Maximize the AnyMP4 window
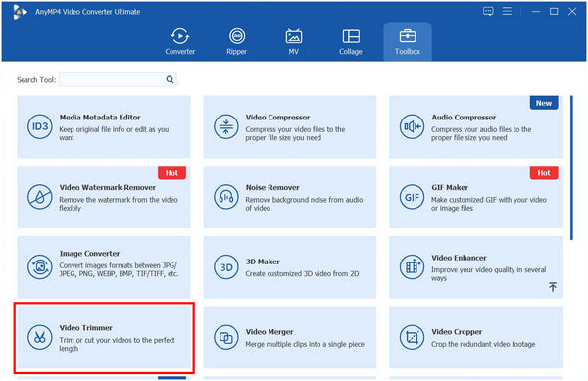Screen dimensions: 588x381 pos(554,11)
